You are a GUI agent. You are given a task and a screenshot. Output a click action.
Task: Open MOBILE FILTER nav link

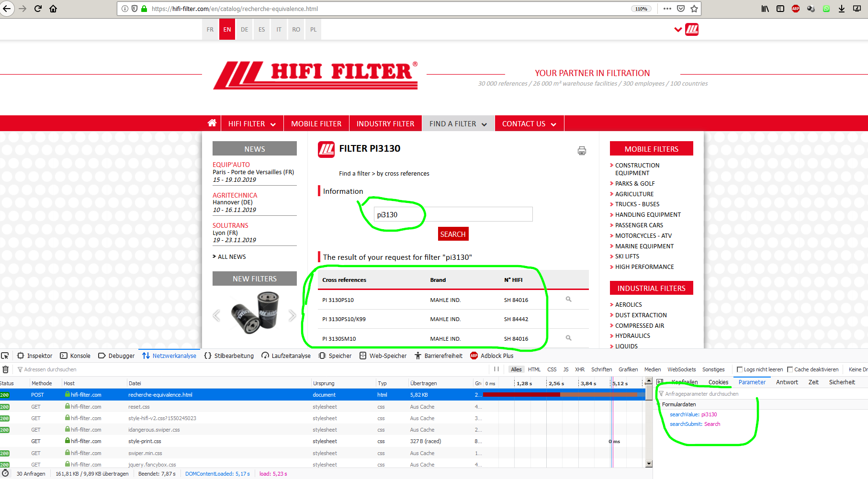coord(316,123)
